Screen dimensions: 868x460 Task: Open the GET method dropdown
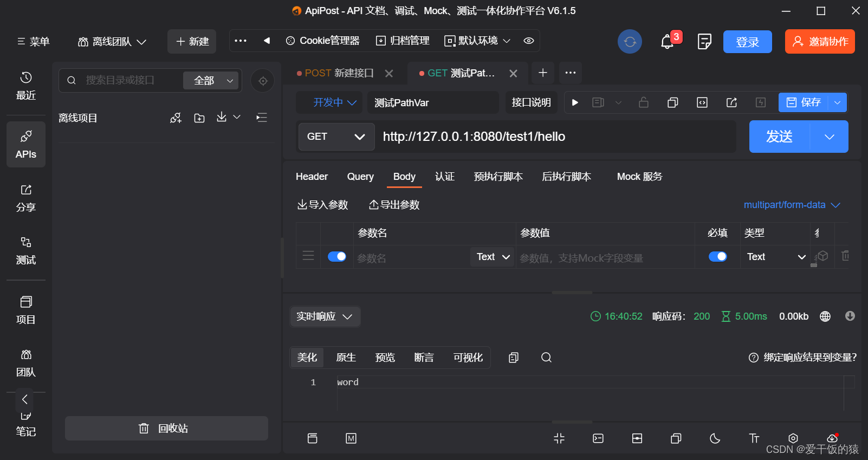336,137
